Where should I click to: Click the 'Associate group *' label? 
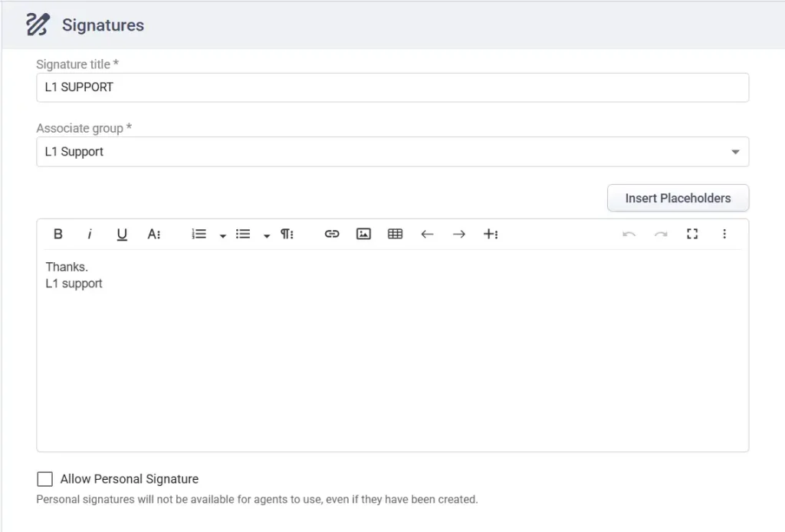[84, 129]
